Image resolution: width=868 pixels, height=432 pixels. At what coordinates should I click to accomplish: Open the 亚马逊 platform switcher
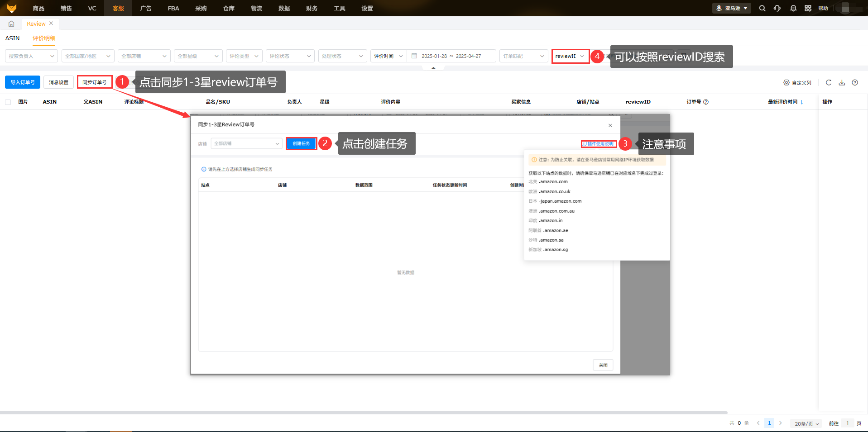coord(732,8)
